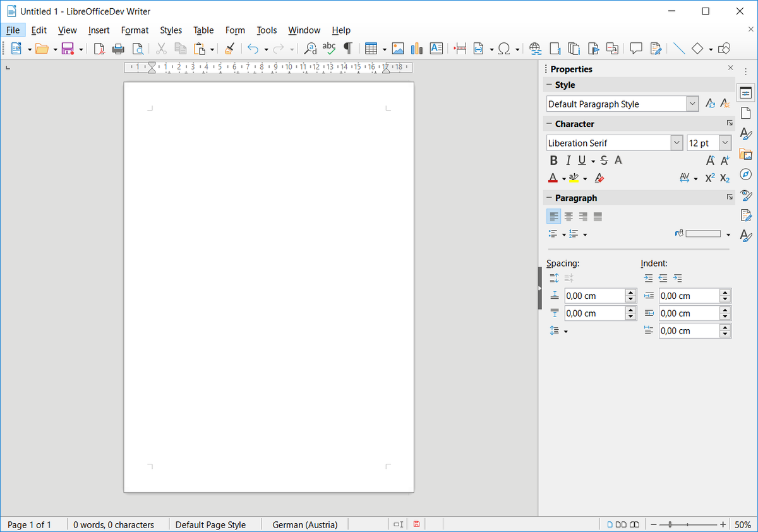
Task: Open the font color dropdown arrow
Action: 564,179
